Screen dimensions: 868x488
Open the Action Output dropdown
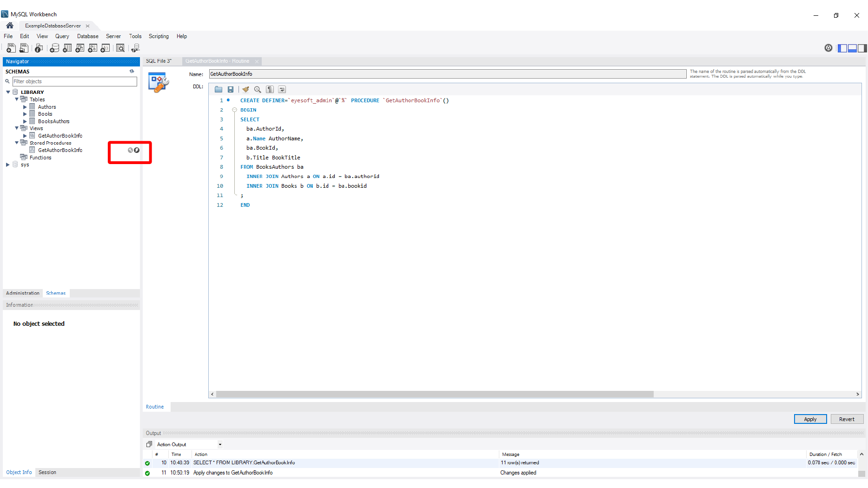coord(220,444)
